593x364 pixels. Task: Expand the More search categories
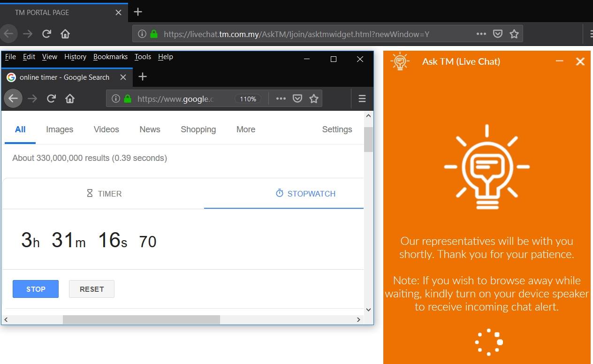coord(246,130)
